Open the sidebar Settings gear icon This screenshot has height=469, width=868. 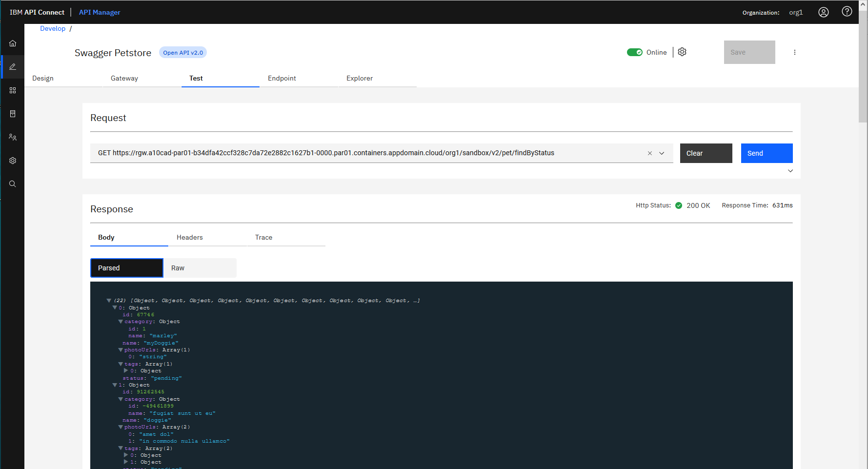[13, 161]
